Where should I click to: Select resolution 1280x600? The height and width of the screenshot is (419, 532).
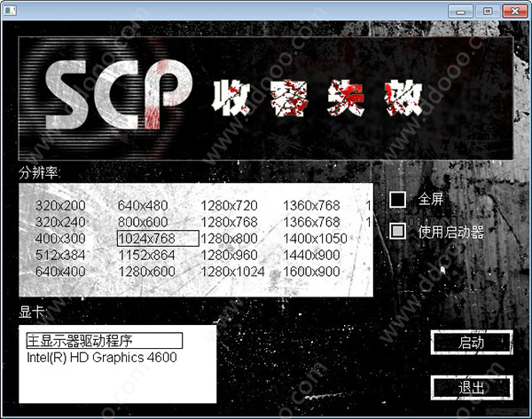point(146,272)
